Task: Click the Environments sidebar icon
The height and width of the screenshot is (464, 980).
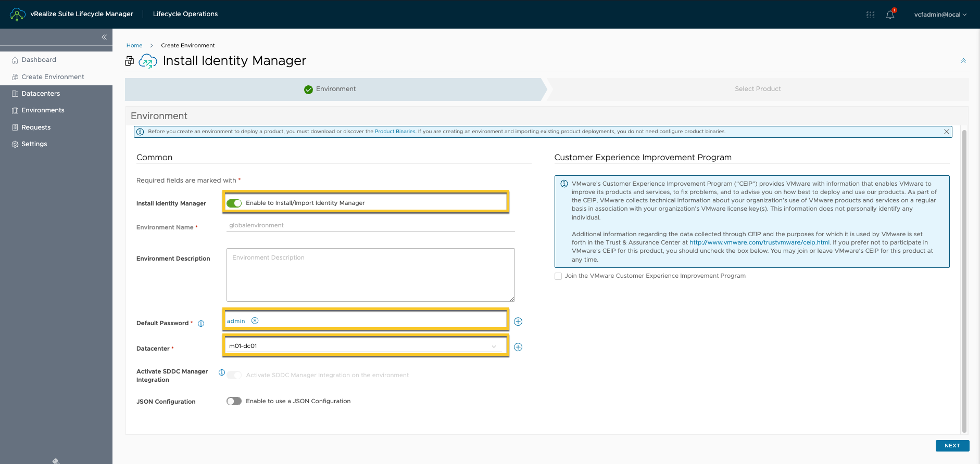Action: (x=15, y=110)
